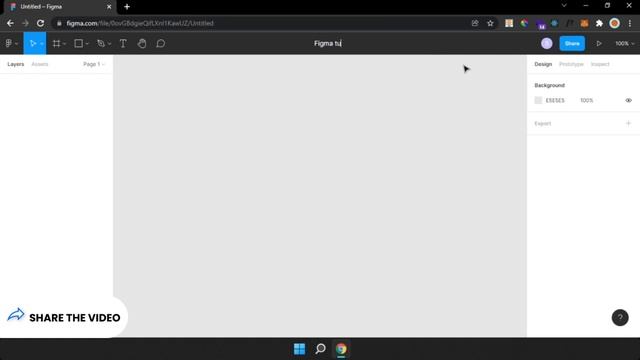Screen dimensions: 640x360
Task: Edit the E5E5E5 hex value
Action: [x=555, y=100]
